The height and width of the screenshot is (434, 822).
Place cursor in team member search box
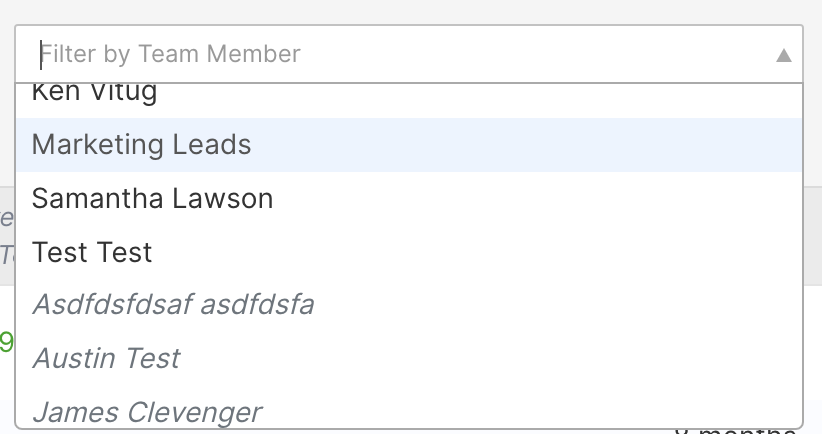[409, 54]
